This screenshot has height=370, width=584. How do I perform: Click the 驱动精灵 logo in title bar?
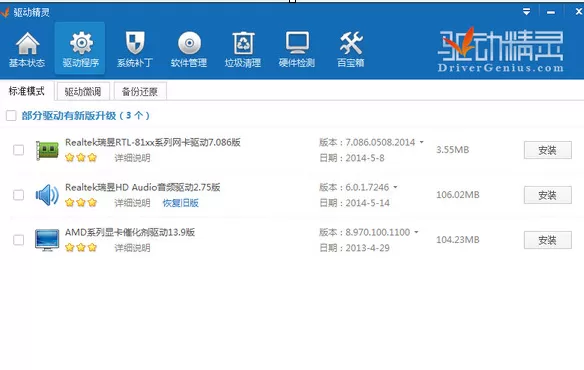[5, 12]
